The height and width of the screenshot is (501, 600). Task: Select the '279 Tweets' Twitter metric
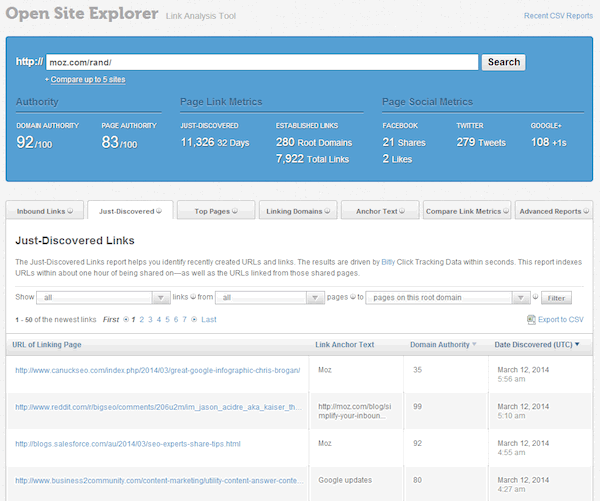(x=481, y=142)
